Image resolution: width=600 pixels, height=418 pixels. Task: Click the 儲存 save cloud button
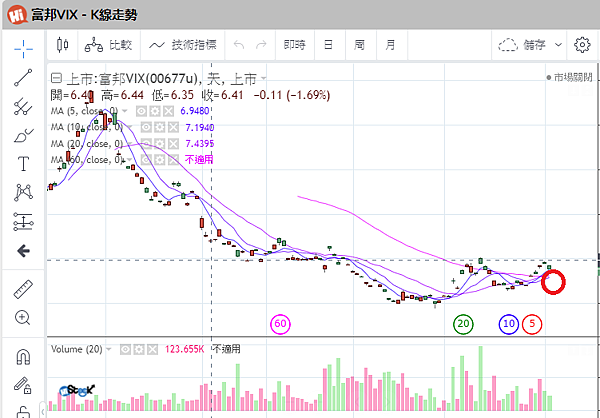tap(522, 45)
